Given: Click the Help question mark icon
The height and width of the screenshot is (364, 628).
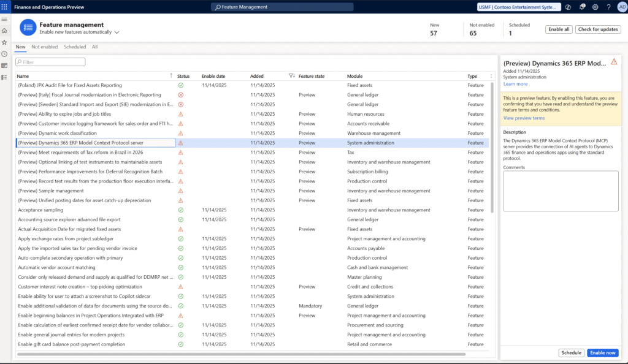Looking at the screenshot, I should [x=608, y=7].
